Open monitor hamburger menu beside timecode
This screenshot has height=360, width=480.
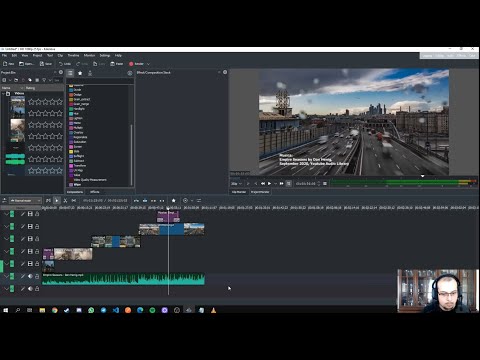click(325, 183)
